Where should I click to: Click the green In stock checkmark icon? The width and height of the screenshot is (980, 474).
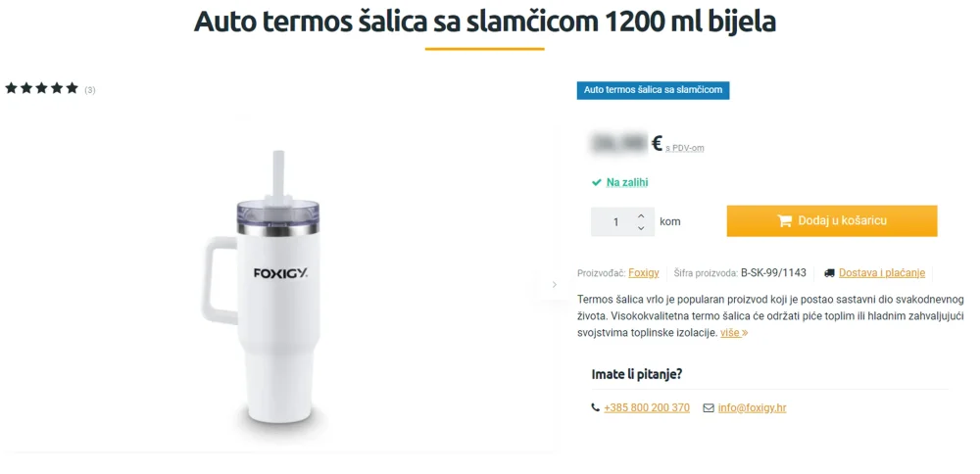pos(596,183)
